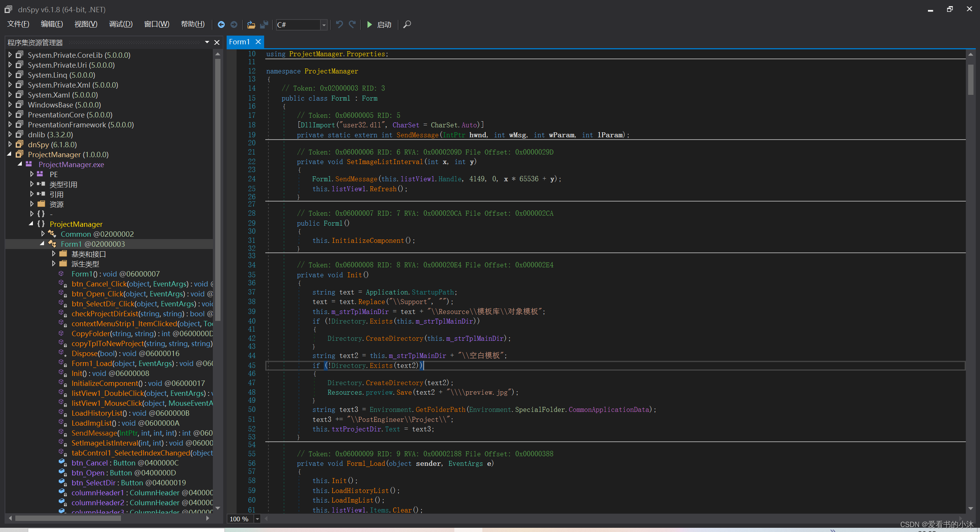980x532 pixels.
Task: Collapse the ProjectManager.exe module node
Action: coord(20,164)
